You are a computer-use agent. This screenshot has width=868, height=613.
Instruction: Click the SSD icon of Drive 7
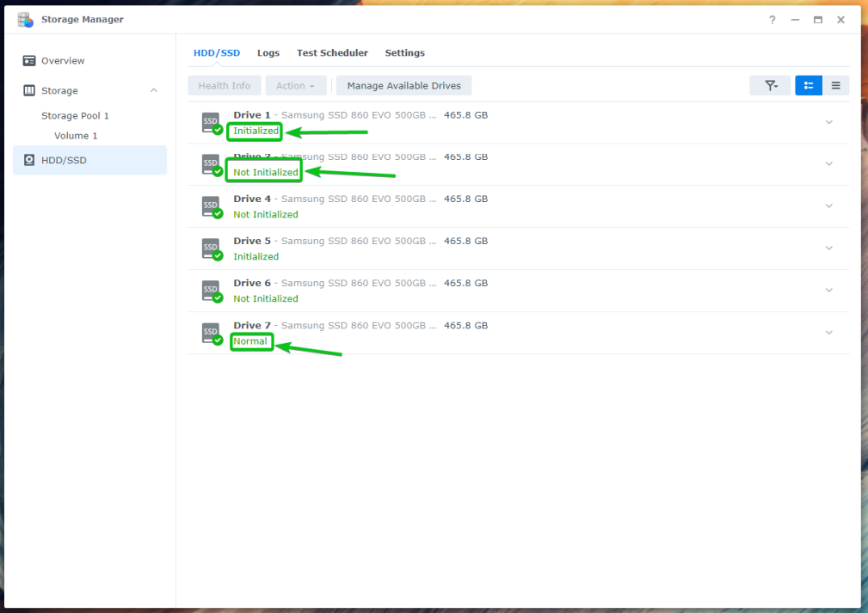(x=212, y=334)
